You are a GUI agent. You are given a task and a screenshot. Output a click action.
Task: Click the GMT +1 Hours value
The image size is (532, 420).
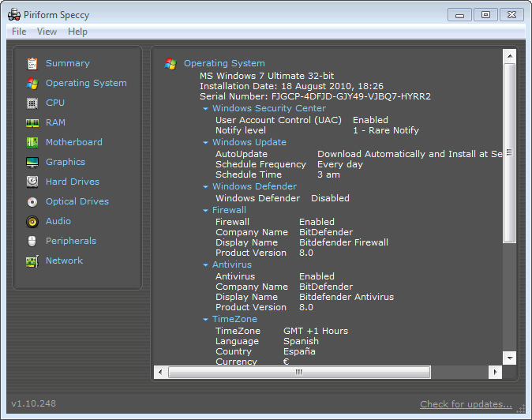pyautogui.click(x=316, y=331)
